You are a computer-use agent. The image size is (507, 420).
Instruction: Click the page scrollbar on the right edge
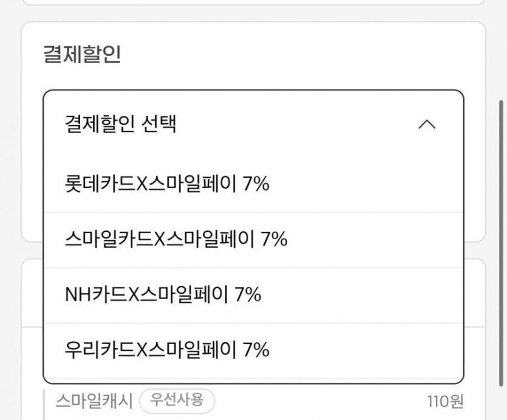click(x=501, y=243)
